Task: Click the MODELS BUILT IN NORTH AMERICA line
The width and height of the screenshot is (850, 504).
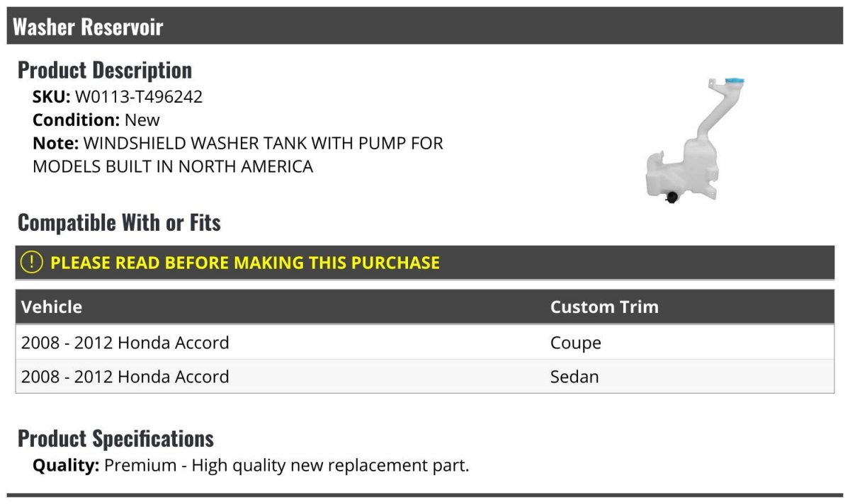Action: coord(173,167)
